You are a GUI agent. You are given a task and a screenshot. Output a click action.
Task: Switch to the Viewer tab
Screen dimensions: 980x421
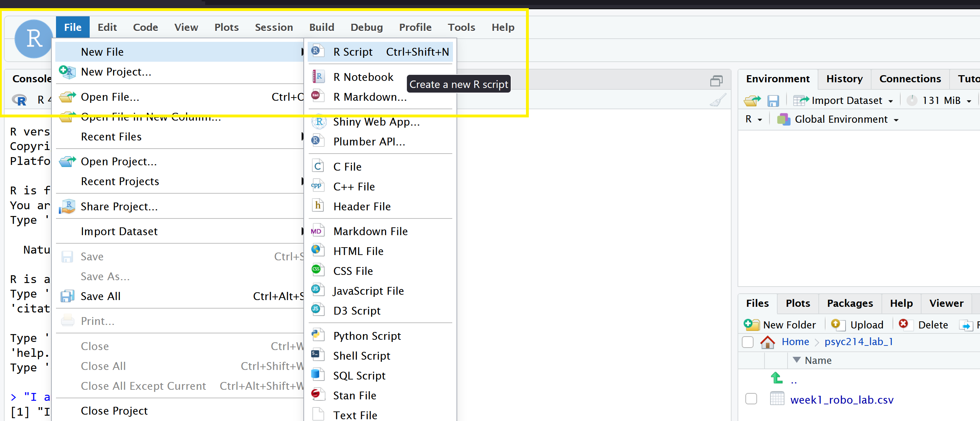click(x=946, y=303)
